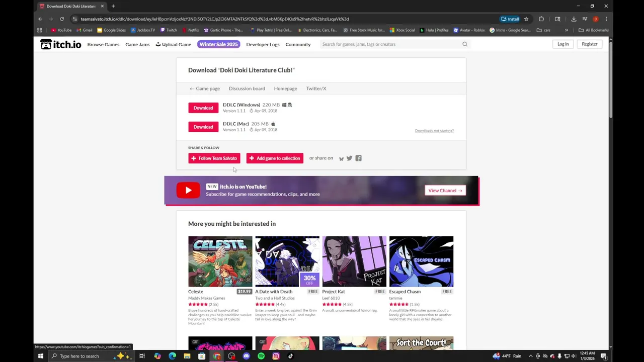
Task: Open the Homepage link
Action: [285, 88]
